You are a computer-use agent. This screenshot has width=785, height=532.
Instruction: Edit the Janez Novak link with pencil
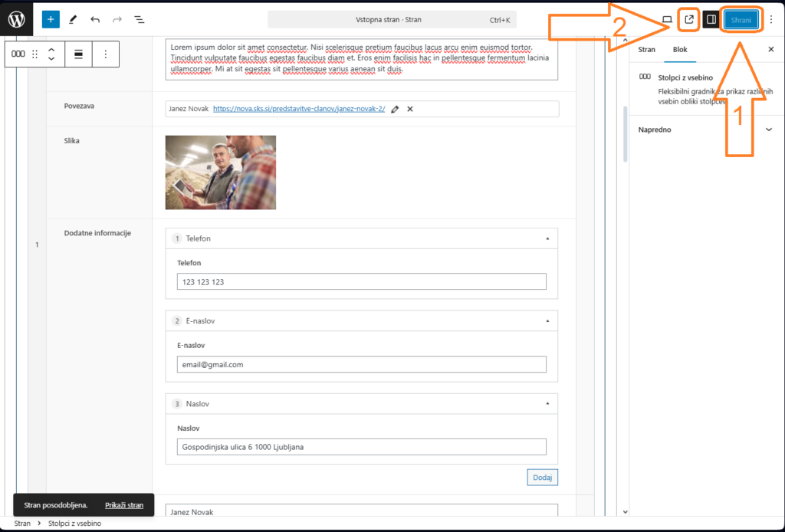pyautogui.click(x=395, y=109)
